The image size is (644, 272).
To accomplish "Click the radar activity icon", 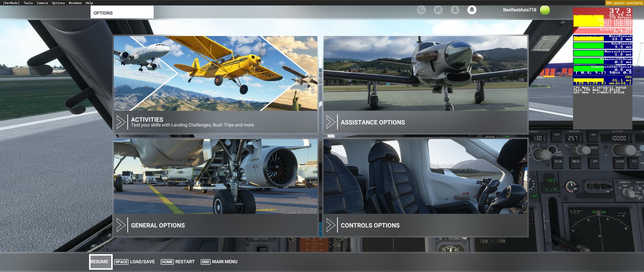I will 421,10.
